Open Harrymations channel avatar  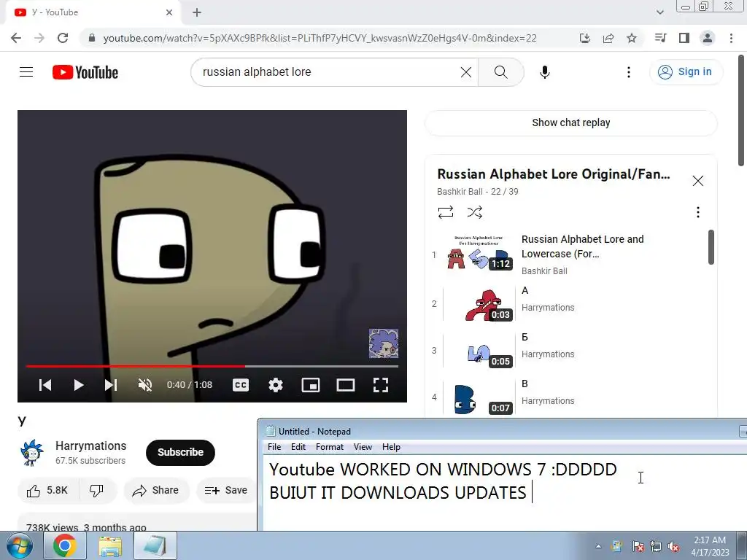click(31, 452)
